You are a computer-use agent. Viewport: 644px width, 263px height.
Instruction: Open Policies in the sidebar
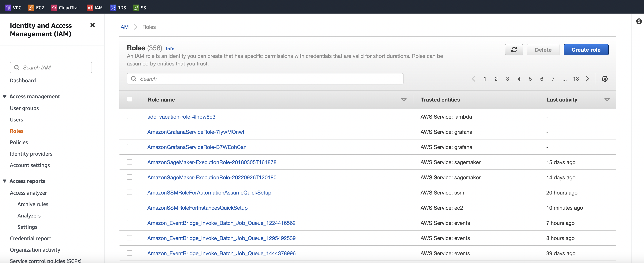click(19, 142)
